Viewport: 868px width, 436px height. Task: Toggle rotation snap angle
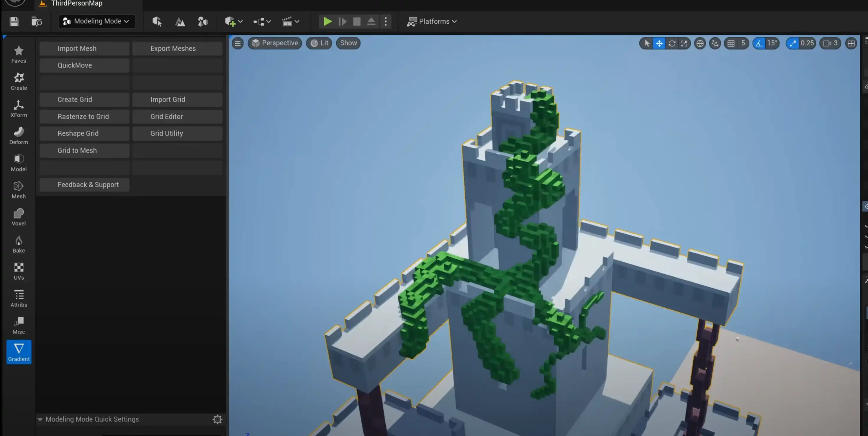(759, 43)
